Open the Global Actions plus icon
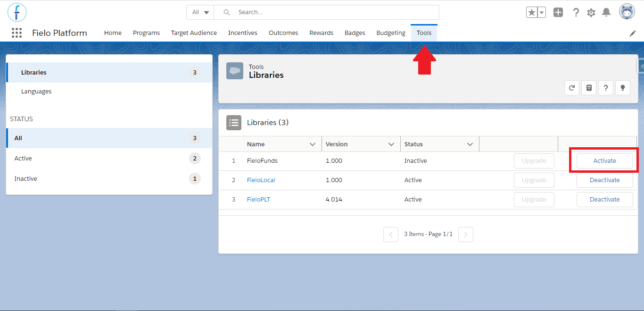644x311 pixels. pos(558,13)
